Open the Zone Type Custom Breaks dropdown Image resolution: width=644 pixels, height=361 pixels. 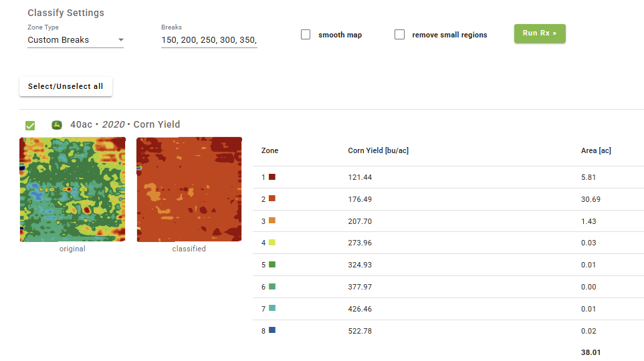point(76,40)
